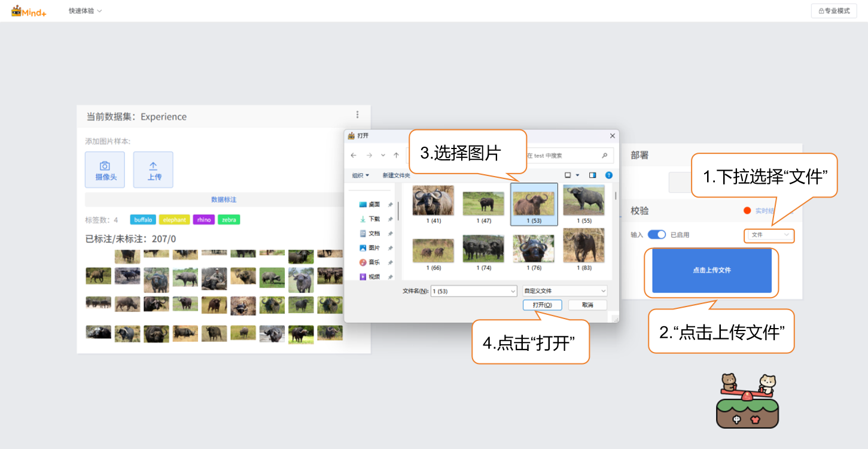868x449 pixels.
Task: Go back using the dialog's back arrow
Action: pos(354,155)
